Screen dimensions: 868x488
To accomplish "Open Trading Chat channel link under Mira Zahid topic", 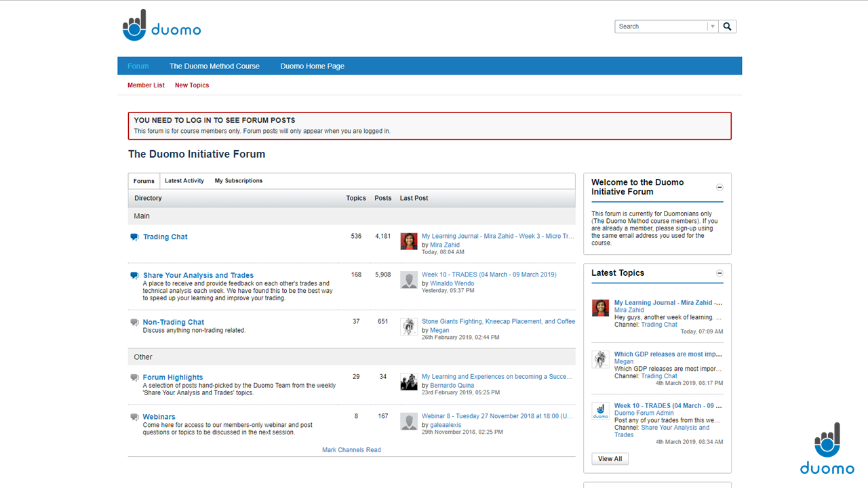I will 659,325.
